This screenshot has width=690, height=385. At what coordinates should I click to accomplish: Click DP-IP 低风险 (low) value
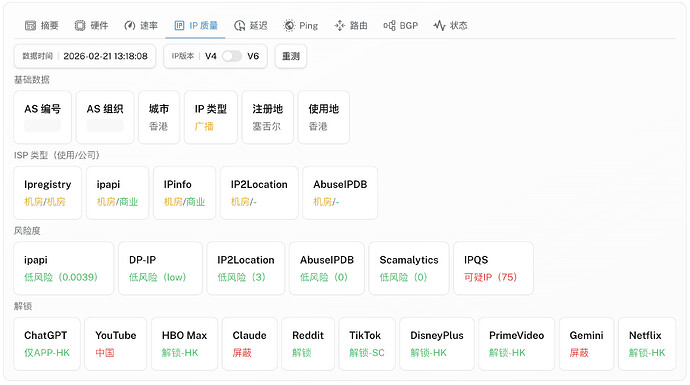(158, 277)
